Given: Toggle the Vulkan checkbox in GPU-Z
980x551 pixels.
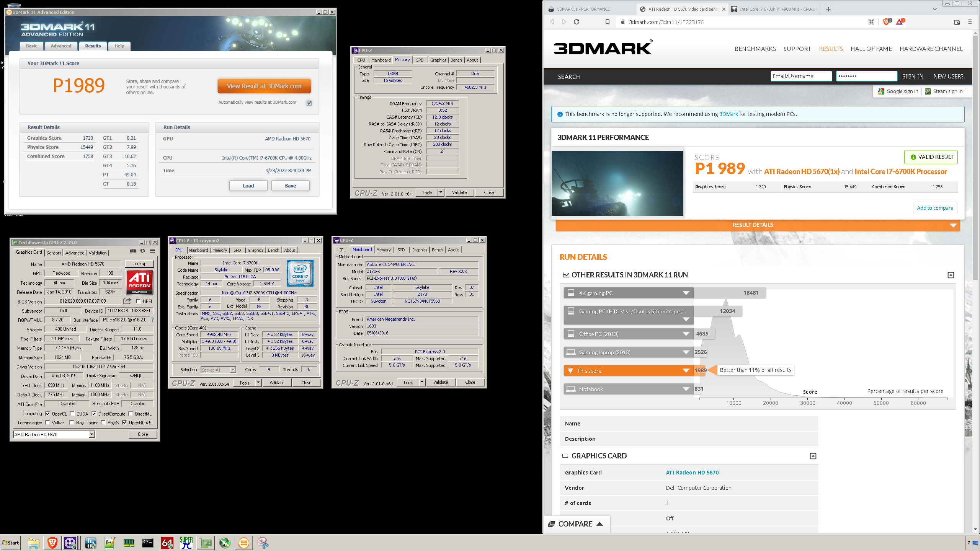Looking at the screenshot, I should [47, 423].
